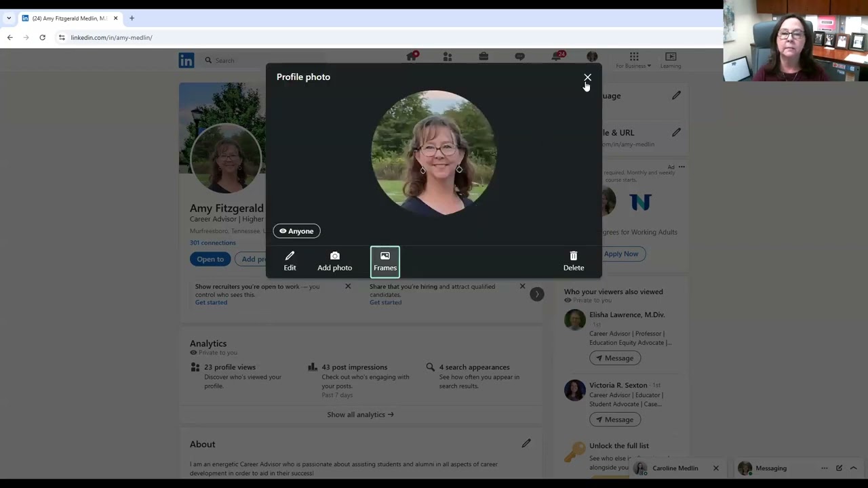868x488 pixels.
Task: Reload the LinkedIn page
Action: pyautogui.click(x=42, y=37)
